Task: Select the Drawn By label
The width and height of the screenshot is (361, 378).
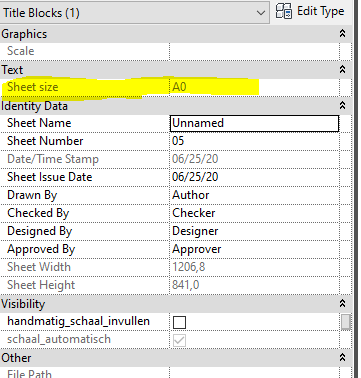Action: [x=32, y=195]
